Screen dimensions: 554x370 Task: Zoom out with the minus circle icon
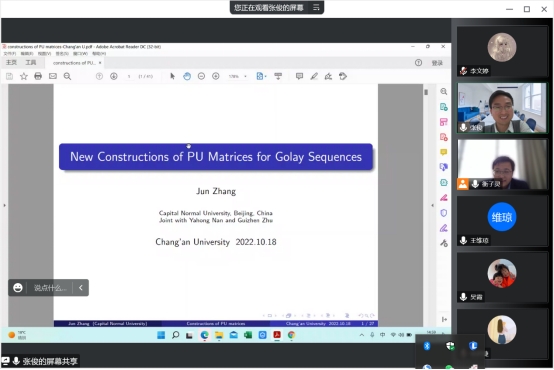tap(201, 76)
